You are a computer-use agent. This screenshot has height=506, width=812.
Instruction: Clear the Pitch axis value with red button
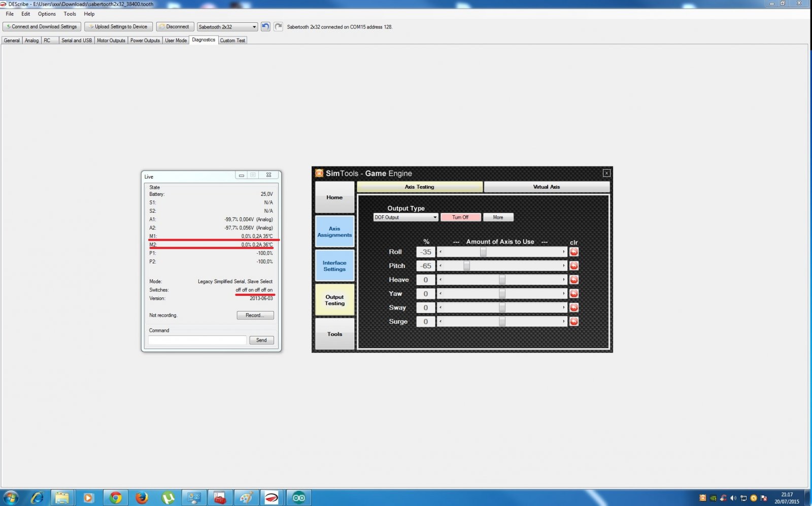(x=574, y=265)
